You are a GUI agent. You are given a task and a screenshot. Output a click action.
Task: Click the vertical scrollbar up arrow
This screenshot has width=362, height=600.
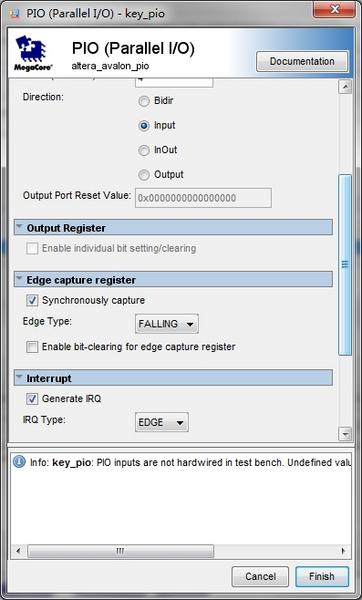pos(345,87)
